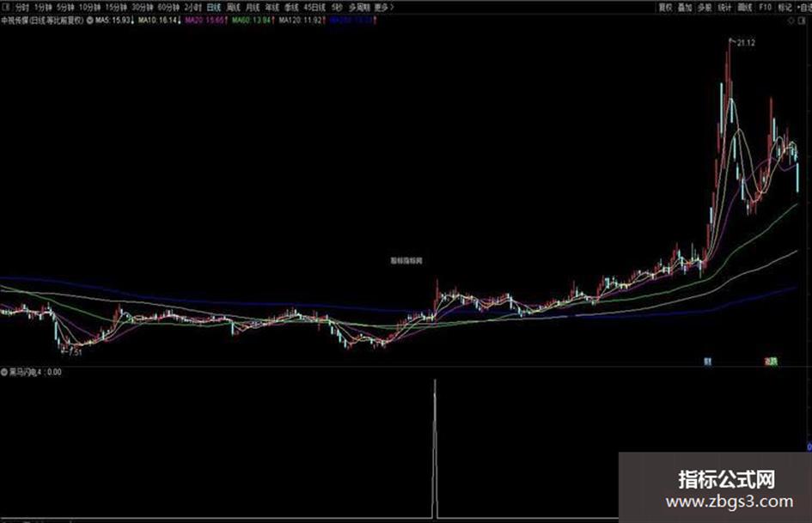
Task: Select the 5秒 period tab
Action: [x=337, y=7]
